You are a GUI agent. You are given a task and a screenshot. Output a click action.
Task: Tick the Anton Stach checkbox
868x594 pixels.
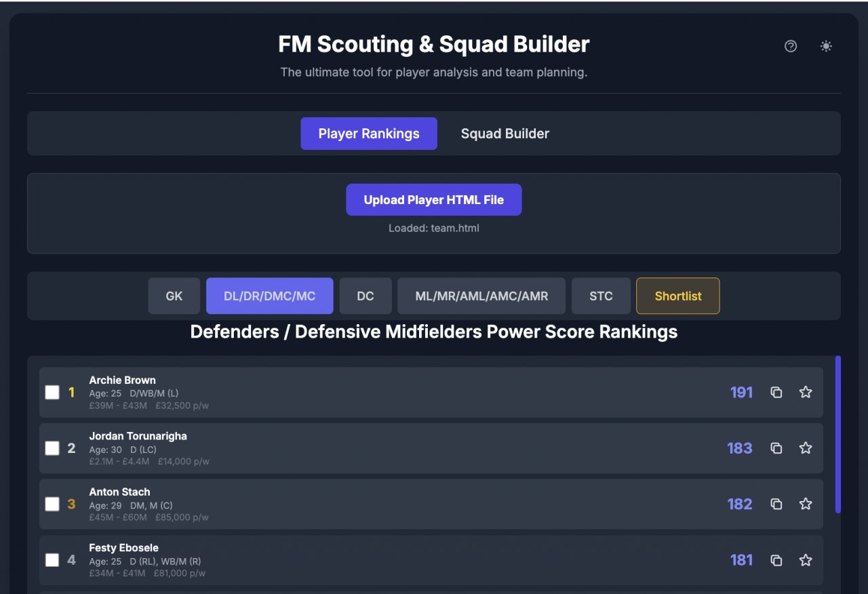pyautogui.click(x=52, y=504)
